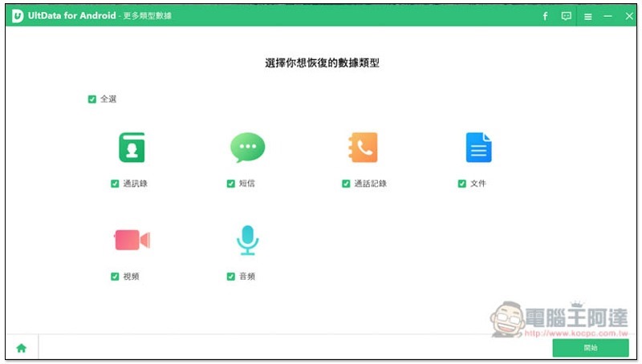Viewport: 642px width, 364px height.
Task: Toggle the Select All (全選) checkbox
Action: pyautogui.click(x=92, y=99)
